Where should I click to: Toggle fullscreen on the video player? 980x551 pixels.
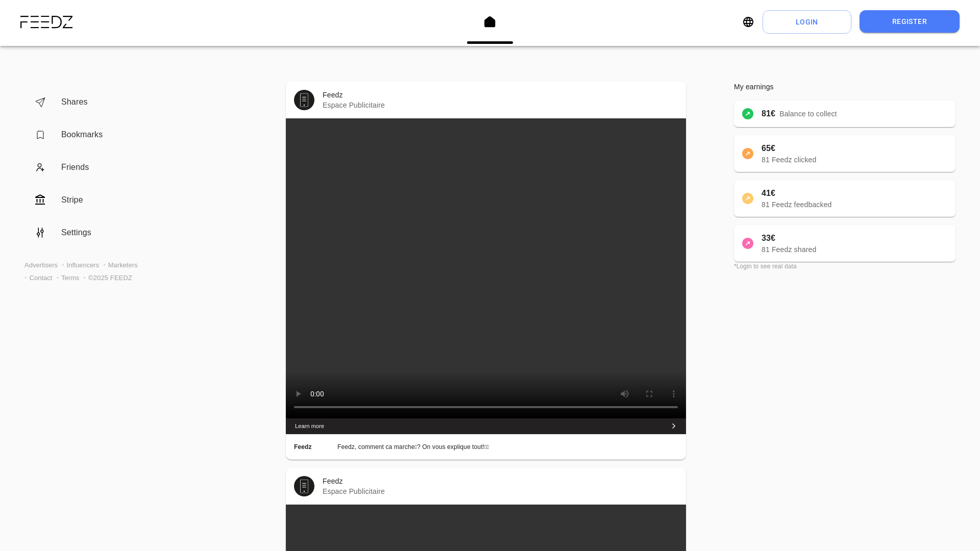coord(649,394)
